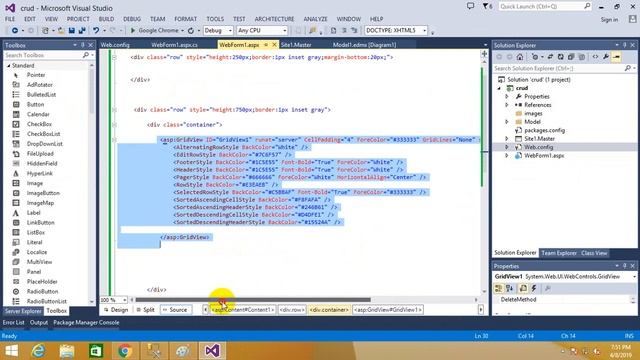
Task: Click View Code icon in Solution Explorer
Action: [596, 57]
